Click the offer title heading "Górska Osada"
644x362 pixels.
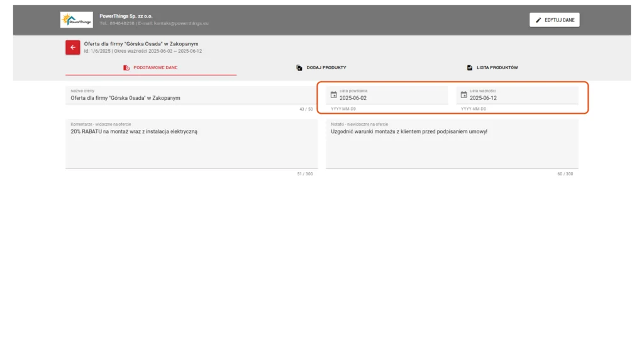(141, 44)
